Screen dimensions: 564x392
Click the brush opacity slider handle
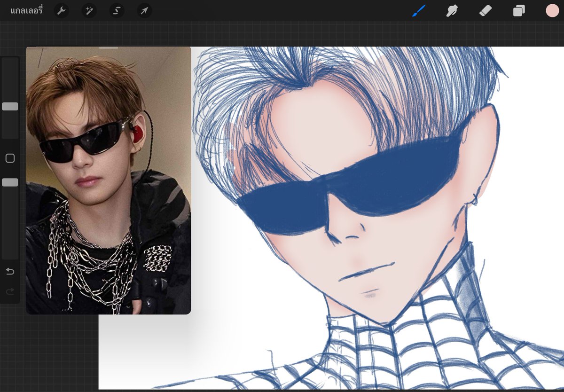pos(10,182)
